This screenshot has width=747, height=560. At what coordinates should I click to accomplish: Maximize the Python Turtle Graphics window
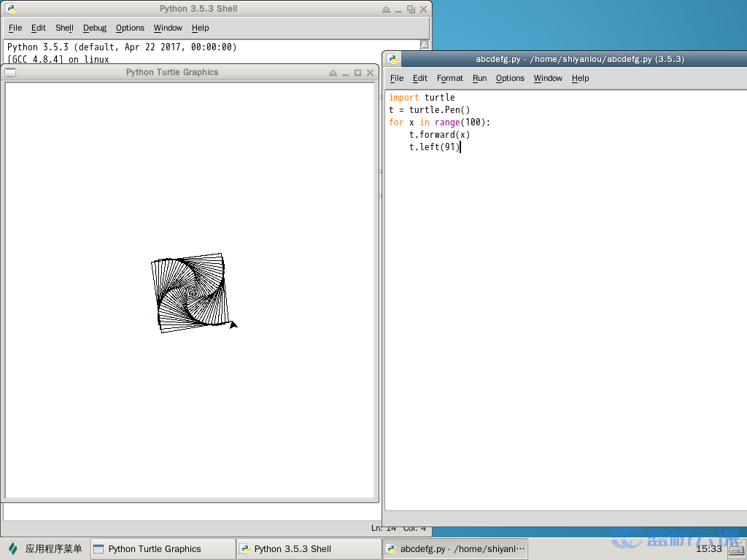(357, 72)
